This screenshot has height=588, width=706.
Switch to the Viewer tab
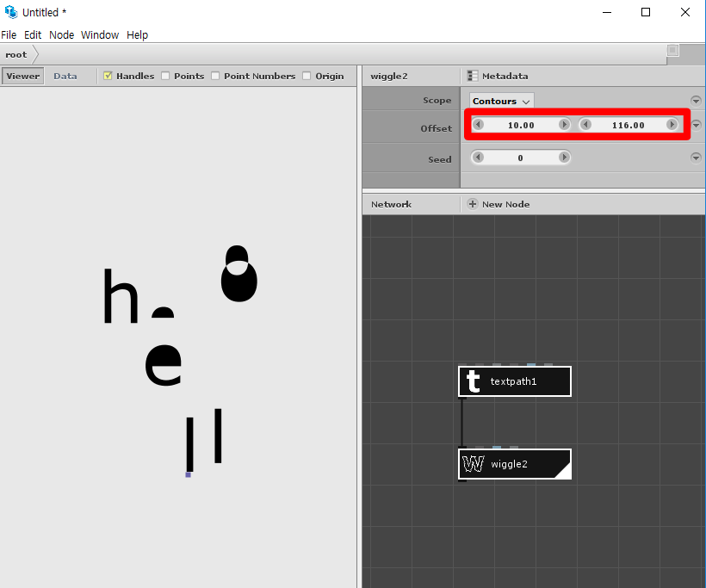tap(23, 76)
